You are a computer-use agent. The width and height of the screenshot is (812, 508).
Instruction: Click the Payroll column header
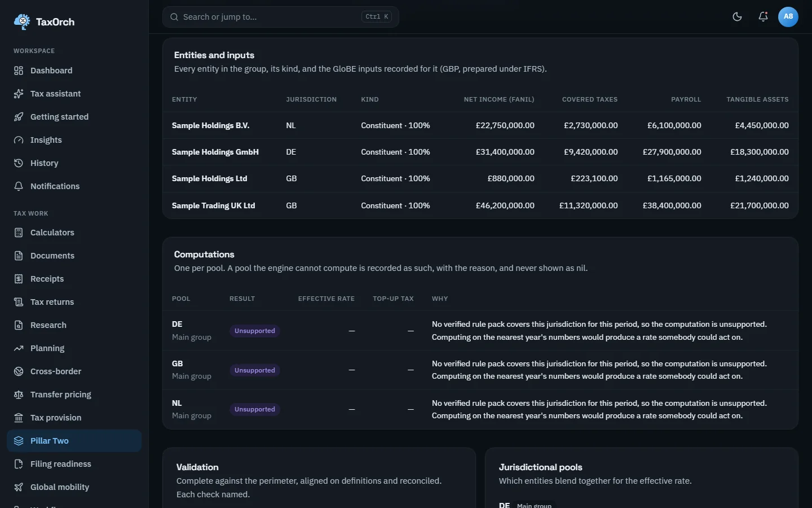686,99
